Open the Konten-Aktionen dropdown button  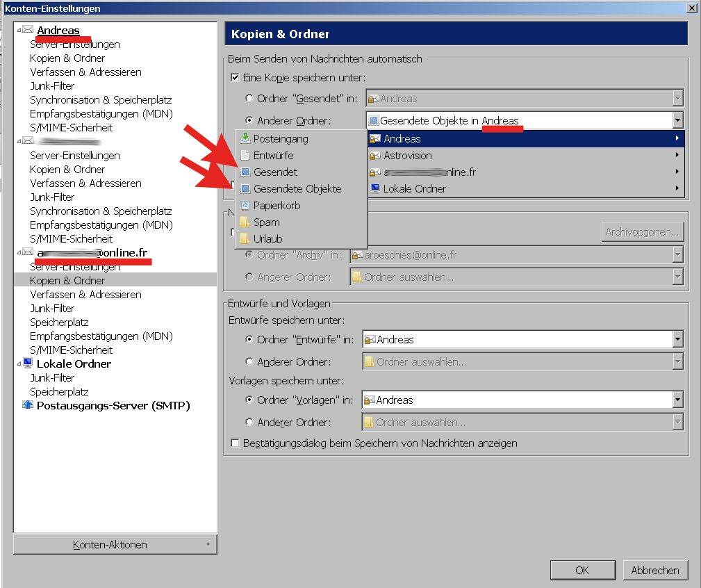pyautogui.click(x=115, y=545)
